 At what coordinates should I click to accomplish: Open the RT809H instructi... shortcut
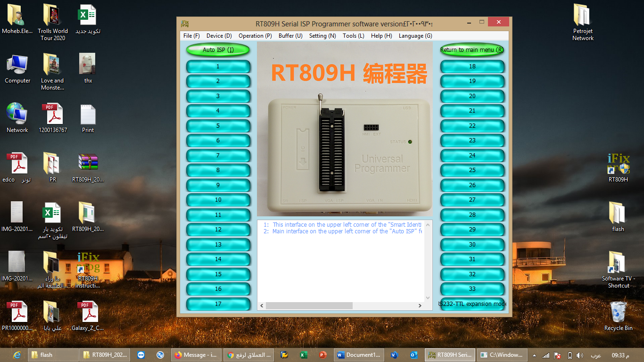click(x=88, y=271)
